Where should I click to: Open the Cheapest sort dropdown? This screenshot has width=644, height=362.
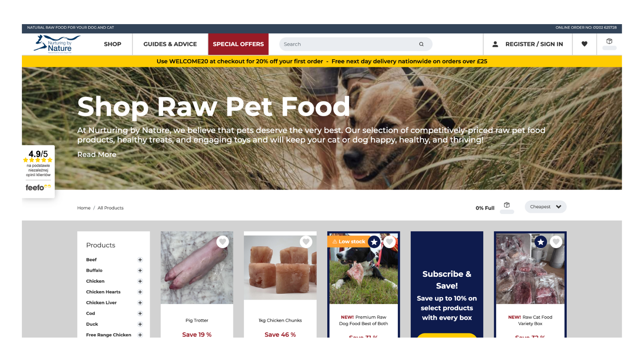(x=546, y=207)
